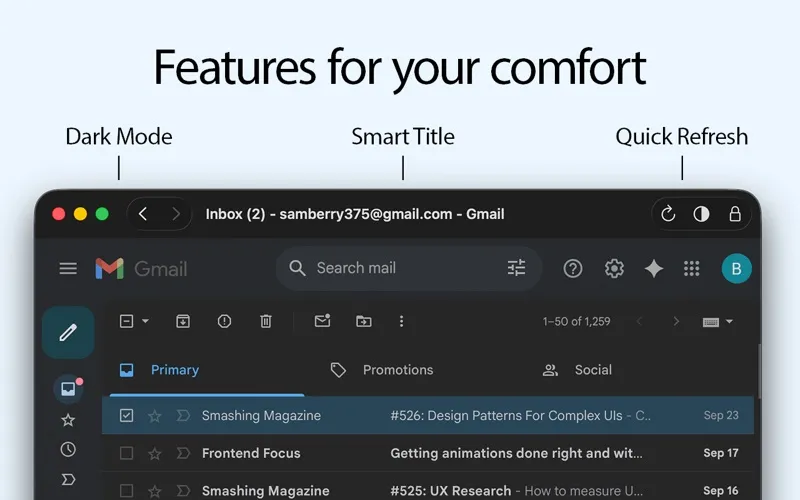Star the #525 UX Research email

point(155,491)
